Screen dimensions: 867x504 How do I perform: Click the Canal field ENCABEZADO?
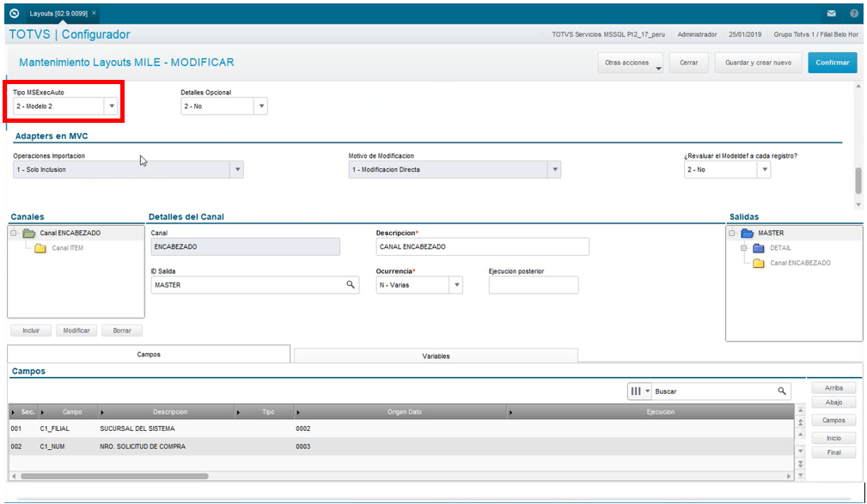point(246,246)
